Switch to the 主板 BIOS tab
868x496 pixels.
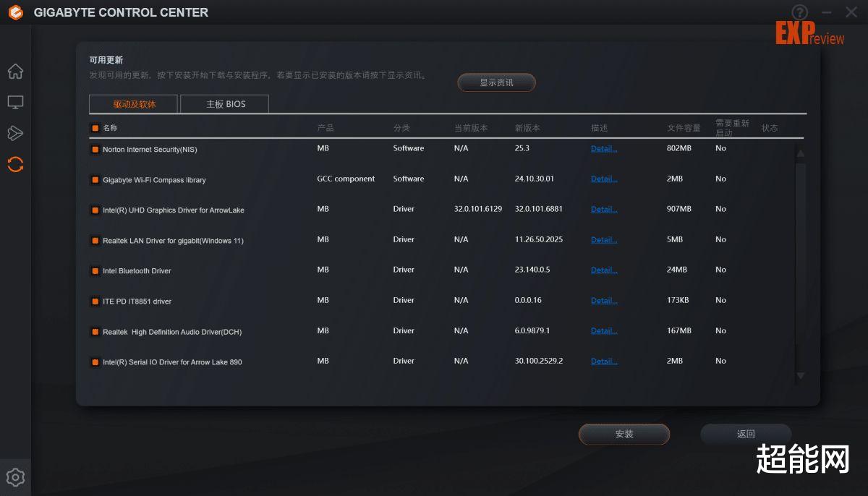coord(225,104)
